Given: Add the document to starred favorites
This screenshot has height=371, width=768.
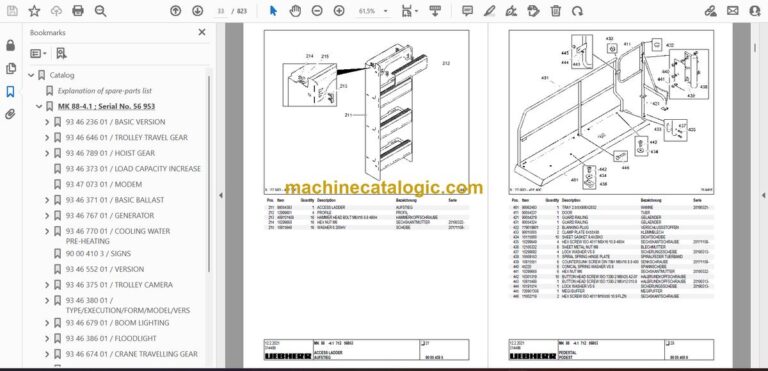Looking at the screenshot, I should 34,11.
